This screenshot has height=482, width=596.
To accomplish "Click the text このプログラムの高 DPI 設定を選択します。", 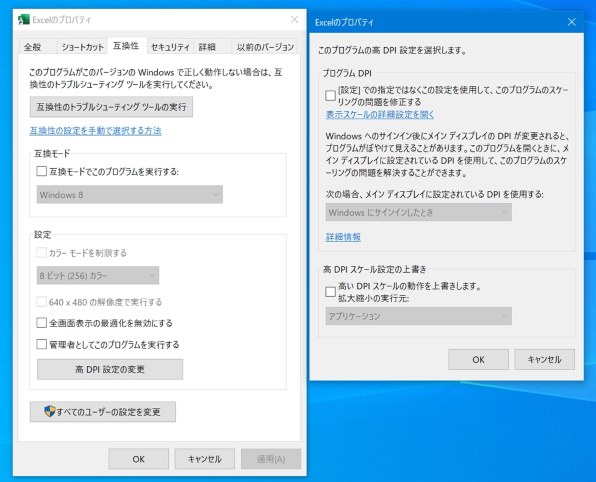I will (392, 50).
